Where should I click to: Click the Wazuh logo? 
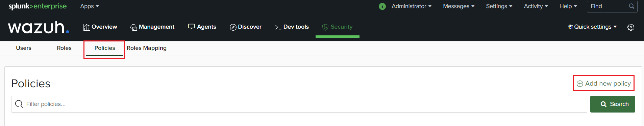pos(39,27)
